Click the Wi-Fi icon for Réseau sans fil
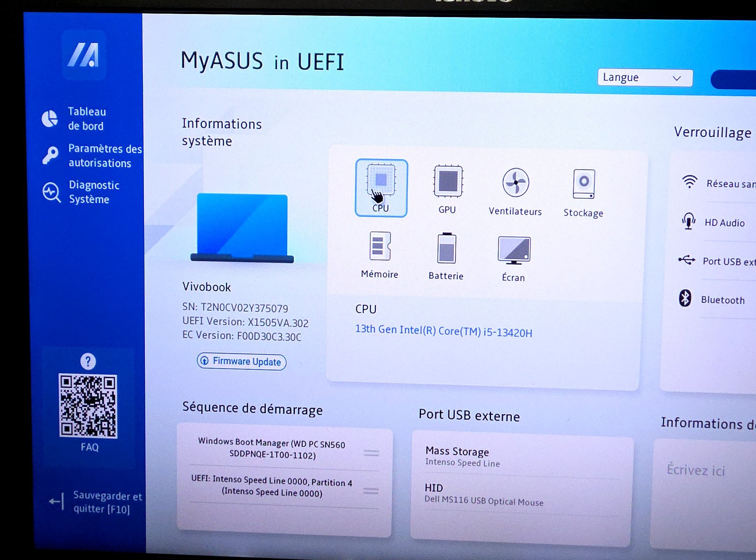This screenshot has height=560, width=756. coord(689,182)
